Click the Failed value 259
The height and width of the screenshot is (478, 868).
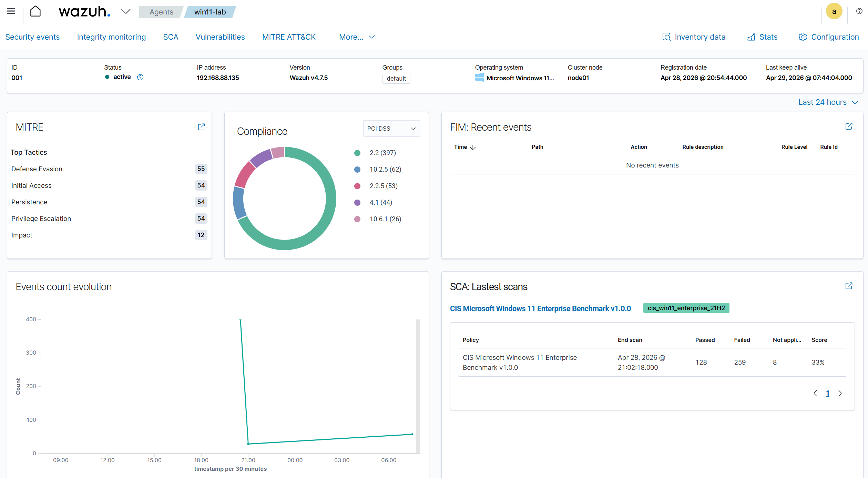(740, 363)
